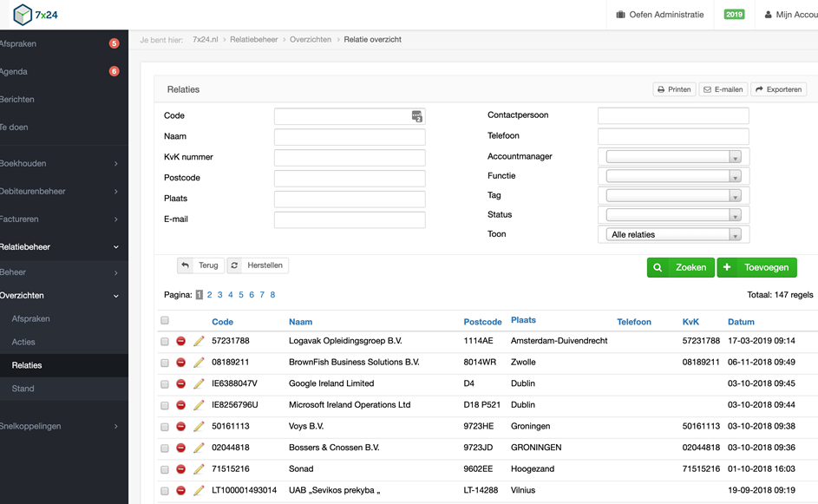
Task: Open the Toon dropdown showing Alle relaties
Action: pos(673,234)
